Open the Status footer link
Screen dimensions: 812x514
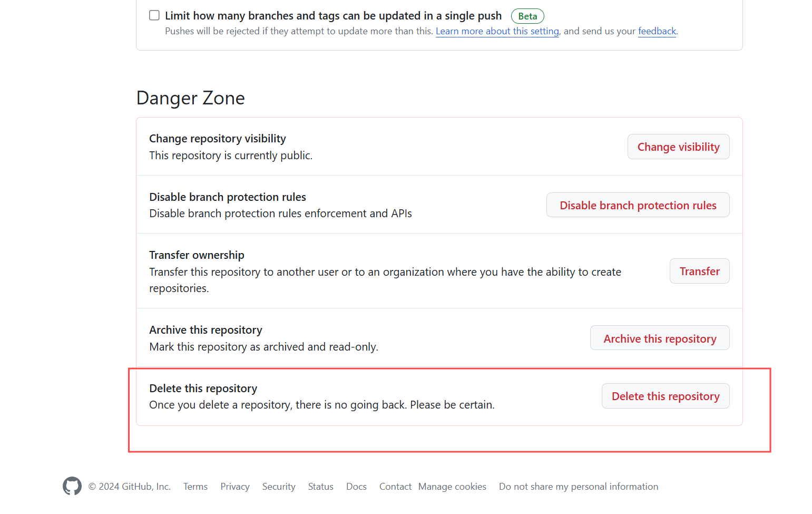coord(321,487)
